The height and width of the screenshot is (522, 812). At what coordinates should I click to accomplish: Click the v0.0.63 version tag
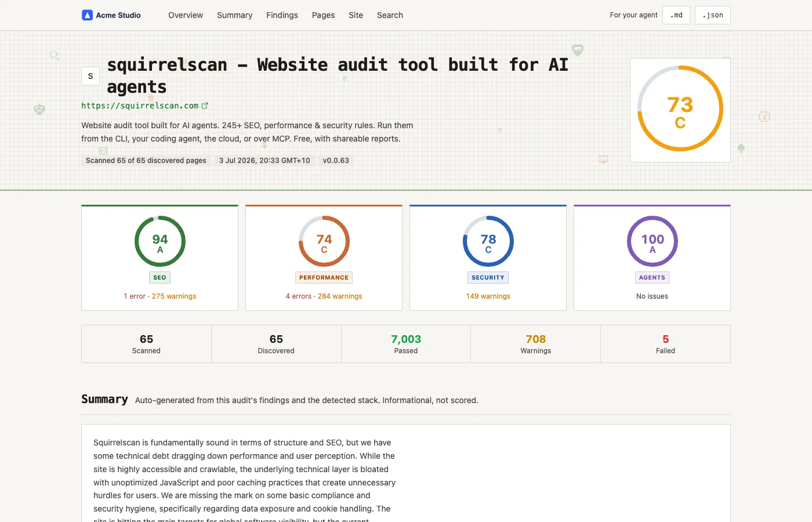coord(336,161)
